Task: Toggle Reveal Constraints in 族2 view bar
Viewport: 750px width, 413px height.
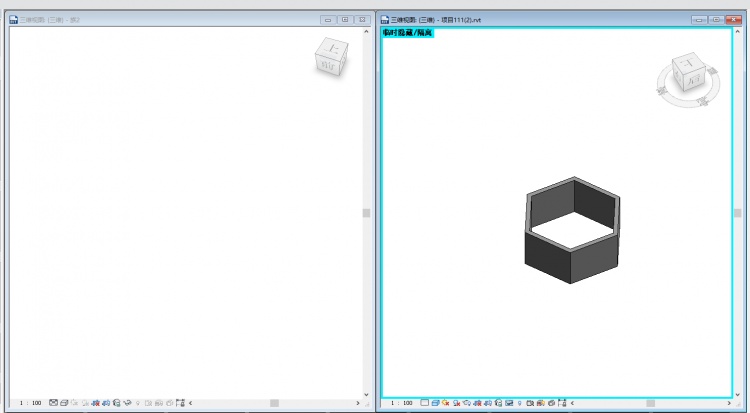Action: pyautogui.click(x=180, y=403)
